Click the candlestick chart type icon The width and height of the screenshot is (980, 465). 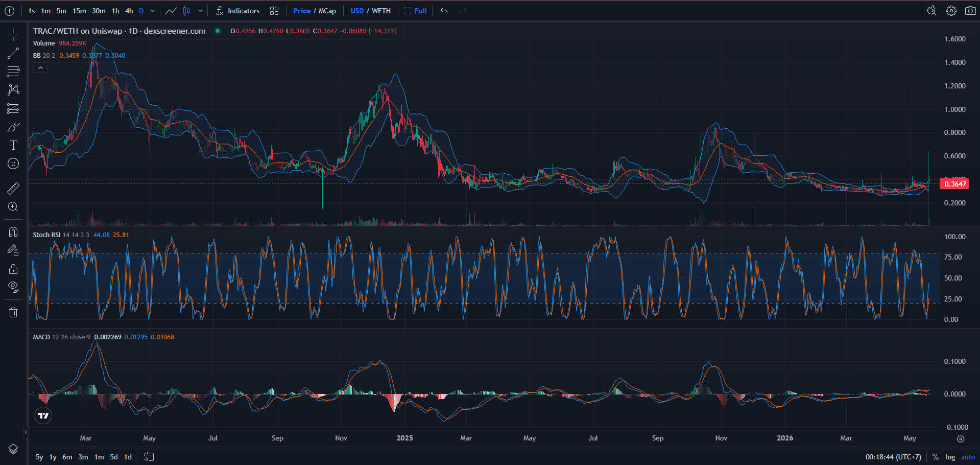coord(187,11)
